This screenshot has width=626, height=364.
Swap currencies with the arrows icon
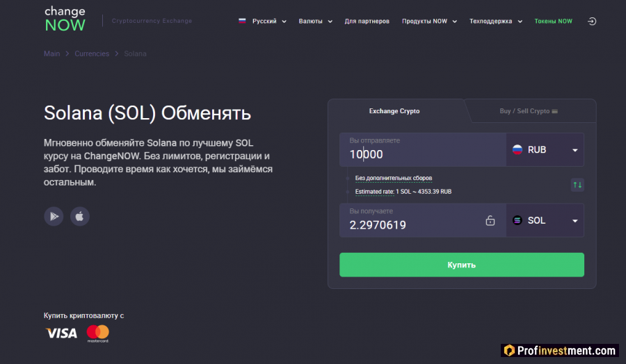click(577, 185)
